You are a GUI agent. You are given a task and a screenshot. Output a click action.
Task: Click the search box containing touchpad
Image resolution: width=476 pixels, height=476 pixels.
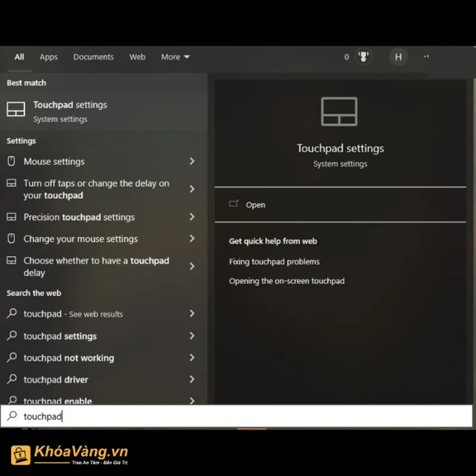[238, 416]
